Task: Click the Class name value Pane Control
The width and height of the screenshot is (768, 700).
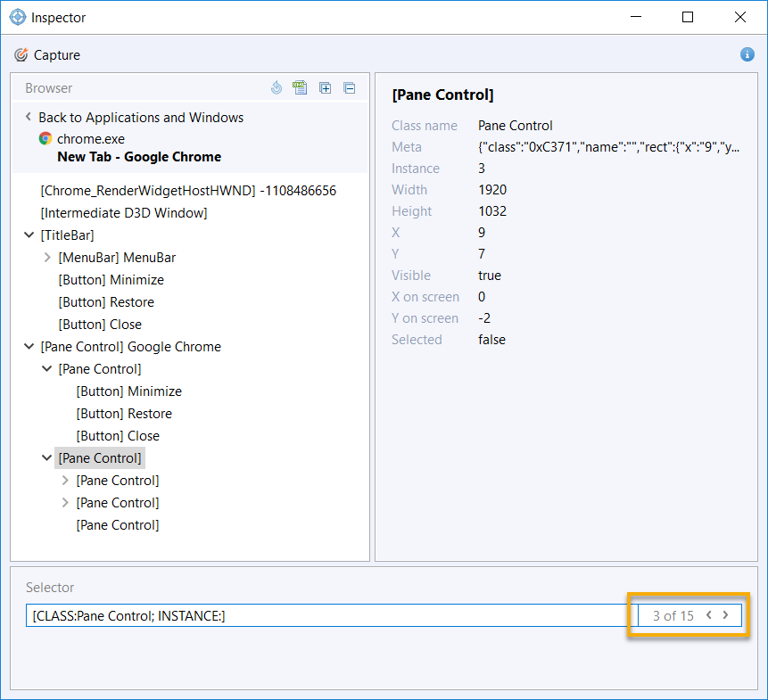Action: click(x=516, y=126)
